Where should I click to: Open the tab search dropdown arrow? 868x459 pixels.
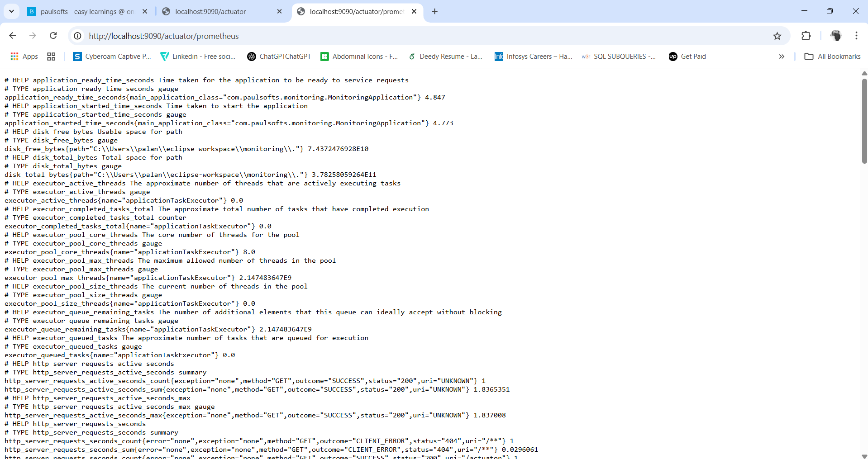coord(11,11)
